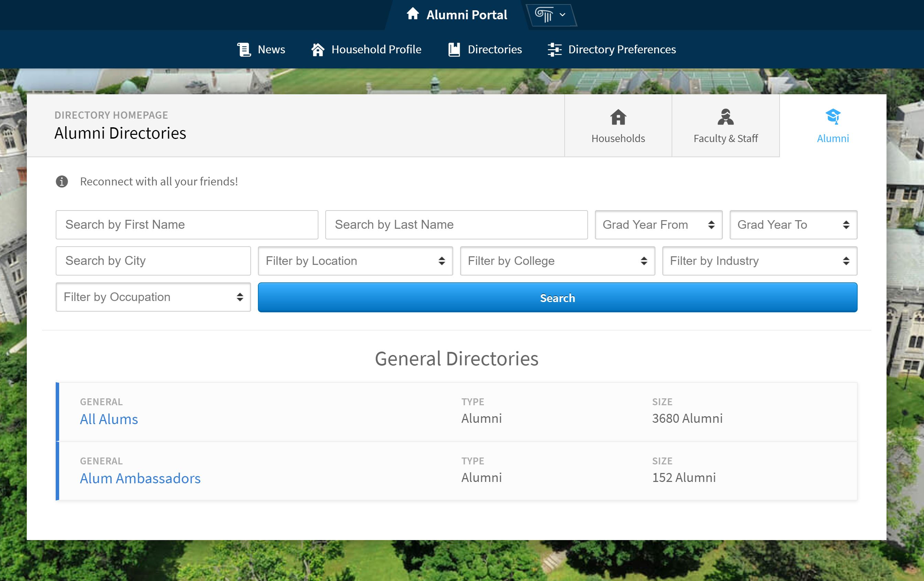Select the Household Profile house icon
The image size is (924, 581).
(317, 49)
